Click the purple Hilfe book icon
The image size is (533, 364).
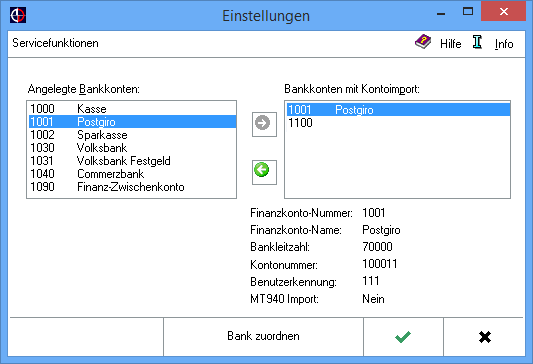click(x=423, y=42)
